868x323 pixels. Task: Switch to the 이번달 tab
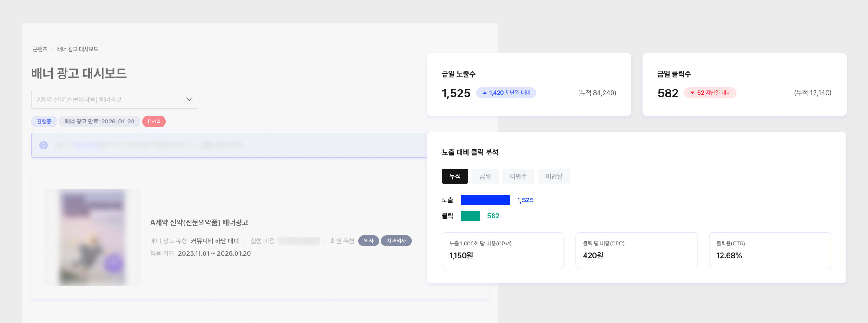tap(554, 176)
